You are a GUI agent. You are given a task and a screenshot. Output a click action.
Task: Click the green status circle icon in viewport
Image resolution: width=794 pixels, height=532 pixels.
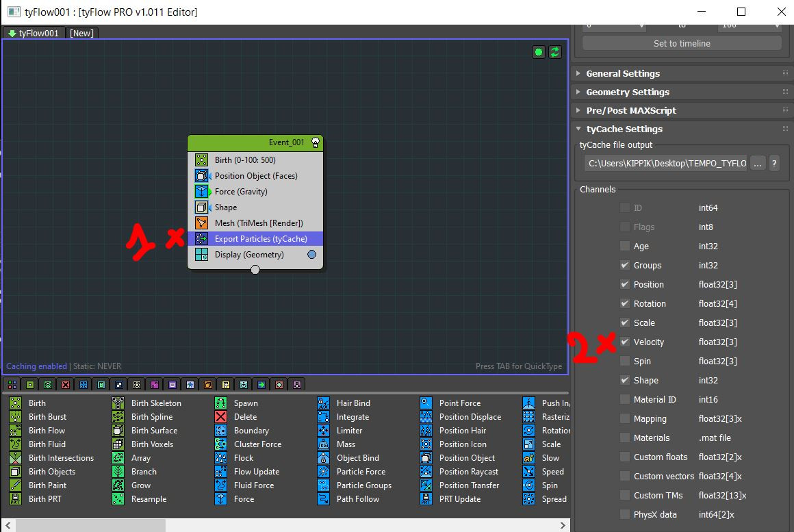click(539, 51)
